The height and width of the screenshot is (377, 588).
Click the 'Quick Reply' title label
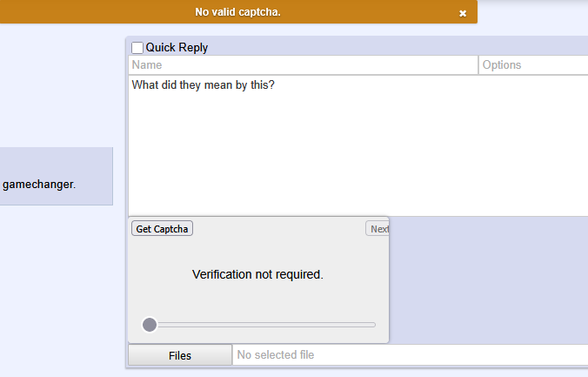(177, 48)
